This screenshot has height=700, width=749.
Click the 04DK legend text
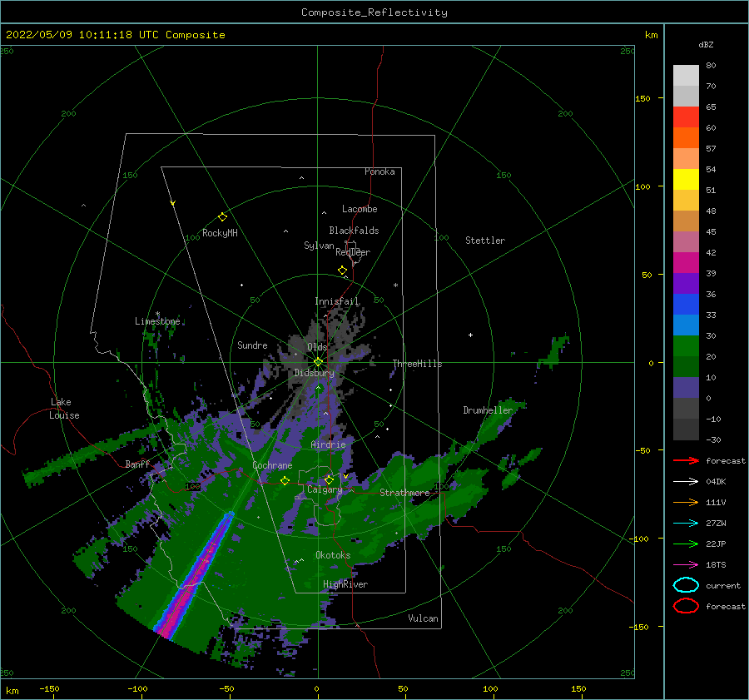(716, 482)
